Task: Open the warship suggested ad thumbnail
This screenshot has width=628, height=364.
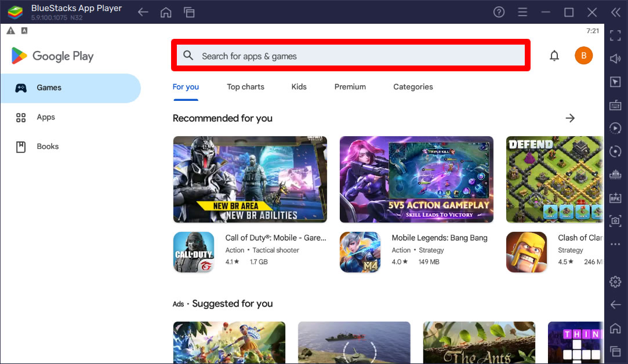Action: (x=354, y=343)
